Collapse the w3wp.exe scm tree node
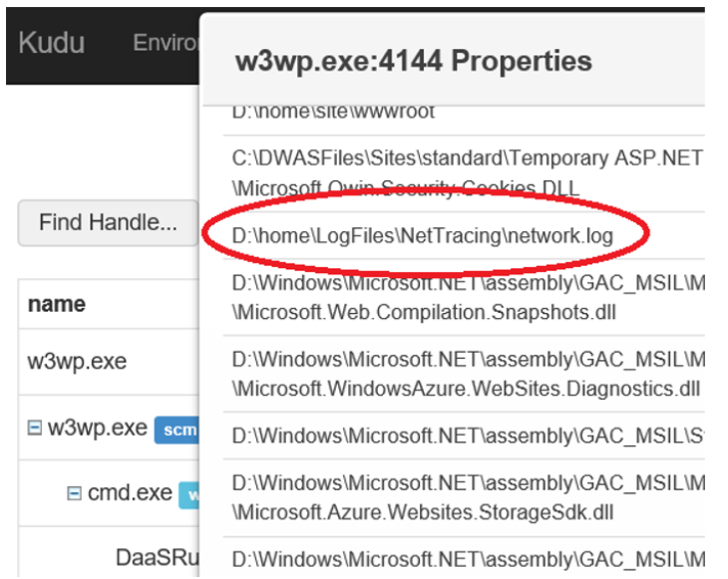 pos(35,429)
